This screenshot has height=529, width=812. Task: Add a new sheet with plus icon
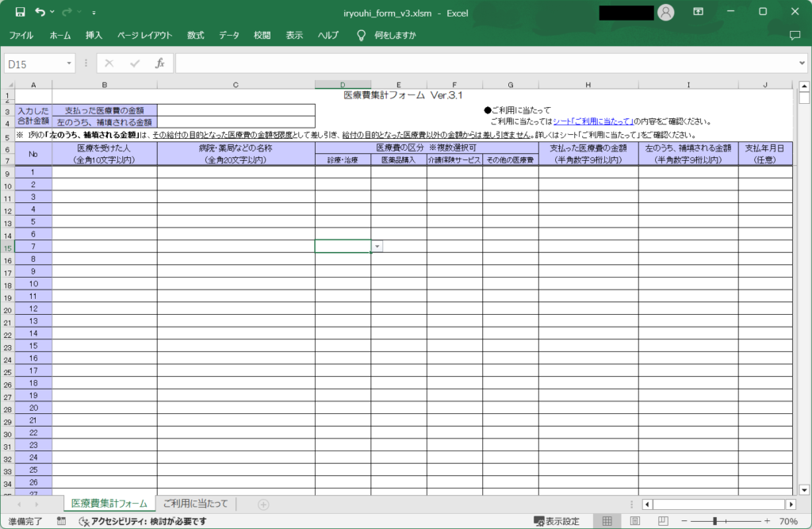click(263, 504)
